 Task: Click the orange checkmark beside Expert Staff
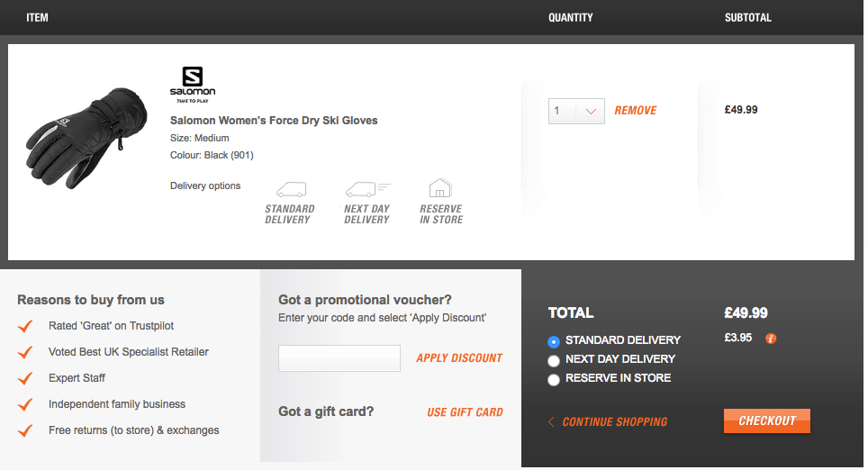click(25, 378)
